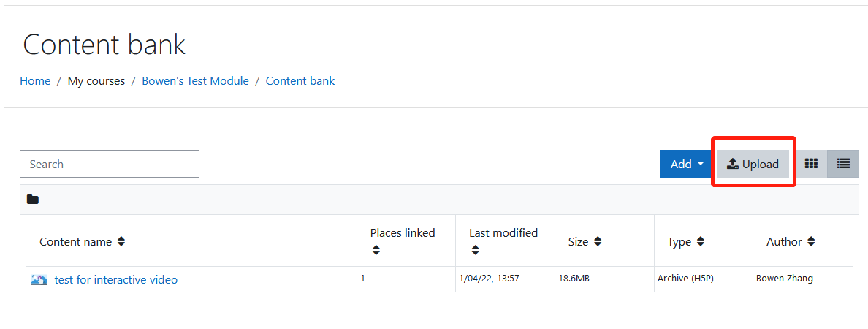Sort by Content name arrows

121,242
